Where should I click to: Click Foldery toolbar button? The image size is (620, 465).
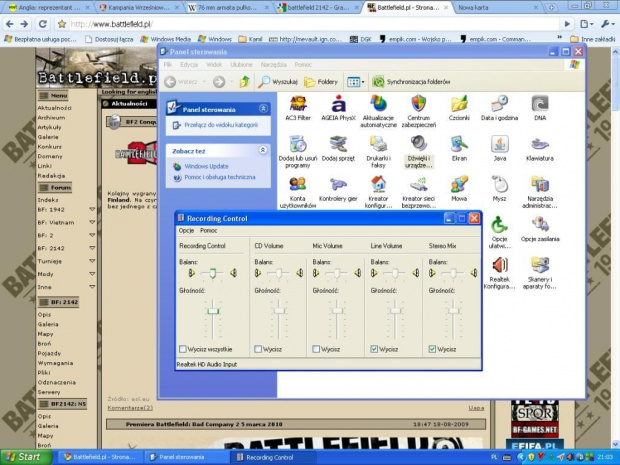pos(321,82)
